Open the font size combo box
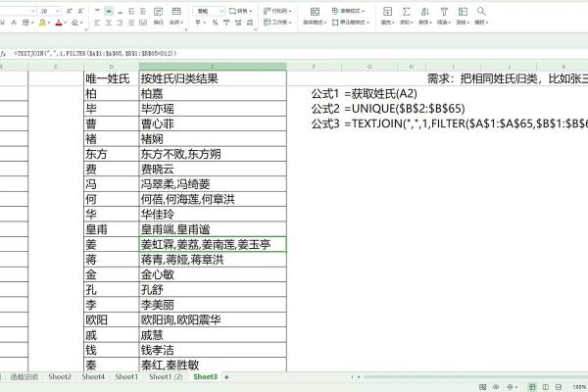 click(50, 11)
